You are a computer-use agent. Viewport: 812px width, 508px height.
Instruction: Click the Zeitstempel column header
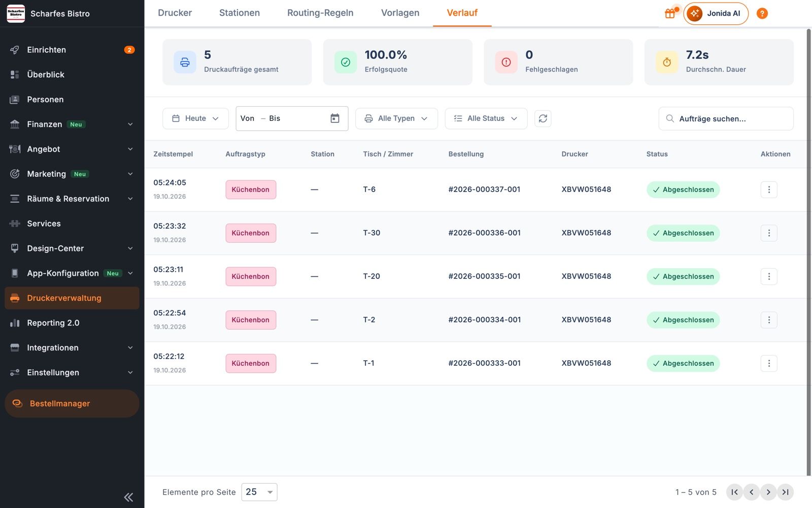(173, 154)
